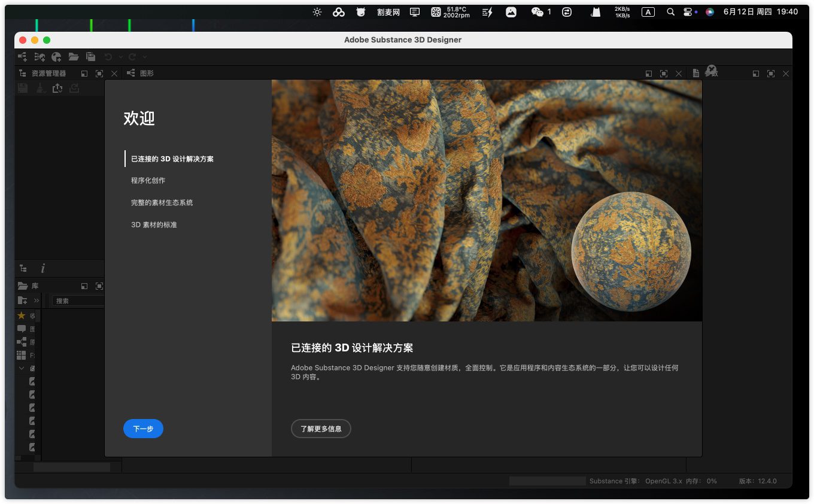Open a package with the folder icon

[74, 57]
